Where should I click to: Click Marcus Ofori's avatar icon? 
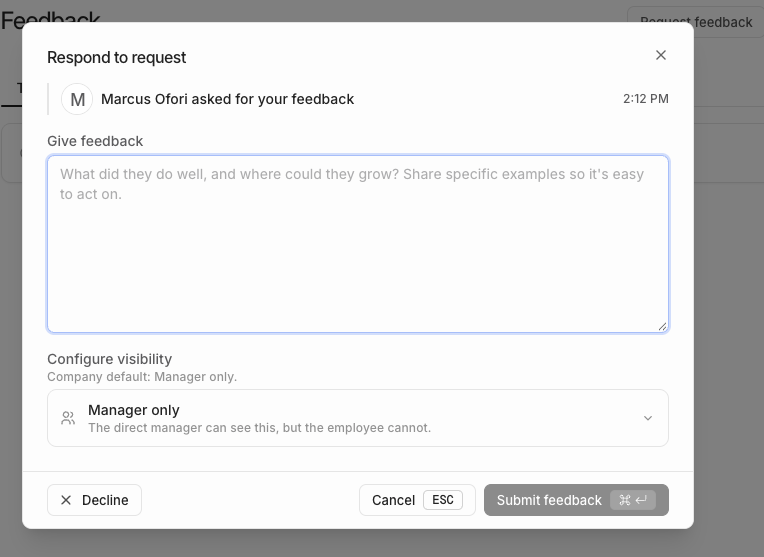[77, 99]
